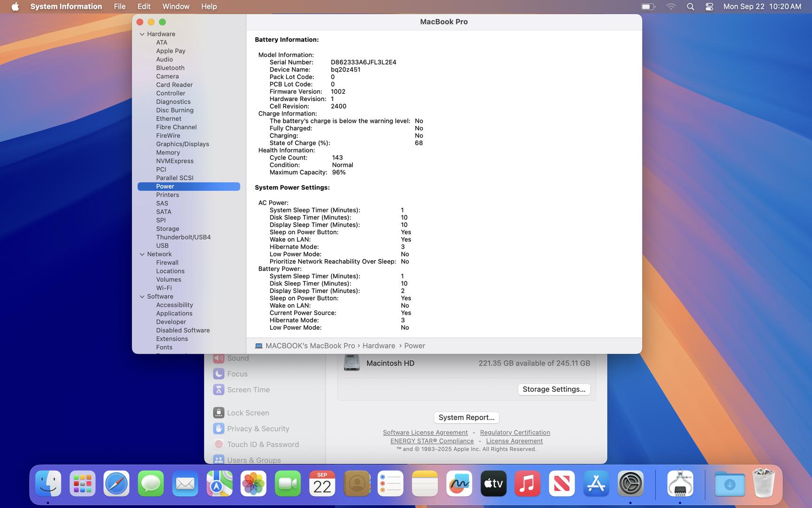Click the Wi-Fi status icon
This screenshot has width=812, height=508.
pyautogui.click(x=671, y=7)
